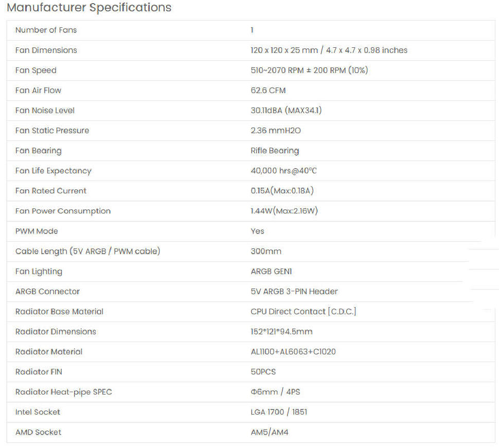Screen dimensions: 499x448
Task: Select the Radiator Base Material label
Action: point(59,312)
